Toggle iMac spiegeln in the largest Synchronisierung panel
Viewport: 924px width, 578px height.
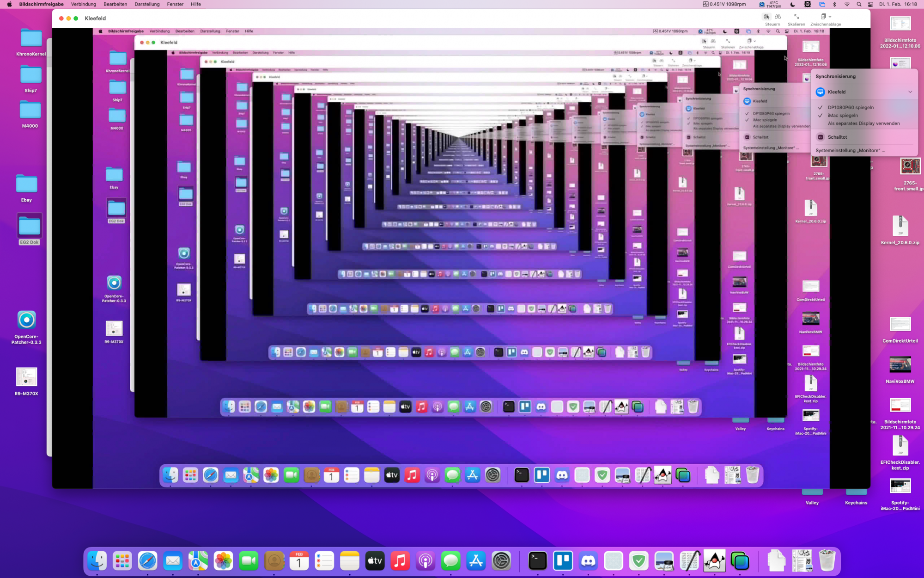843,116
